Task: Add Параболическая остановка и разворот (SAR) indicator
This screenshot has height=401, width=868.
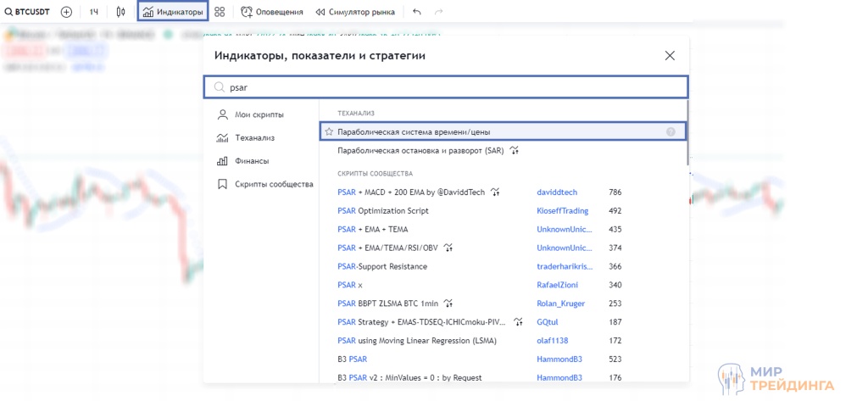Action: (x=420, y=150)
